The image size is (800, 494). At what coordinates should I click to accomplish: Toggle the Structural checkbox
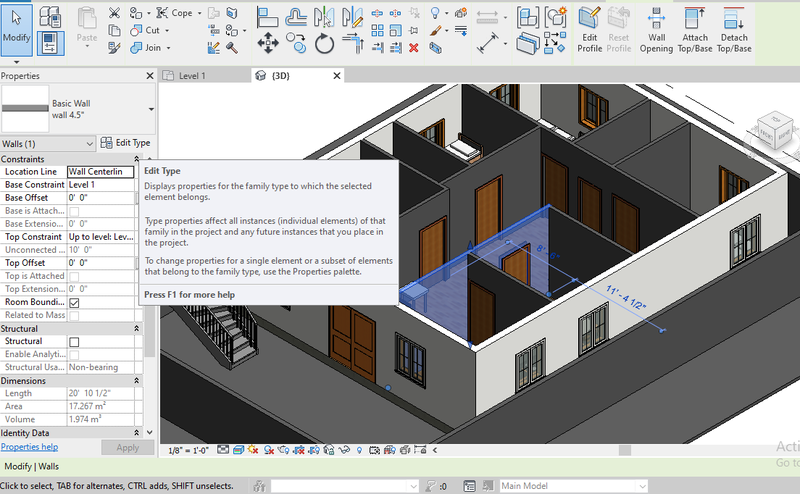pos(74,341)
